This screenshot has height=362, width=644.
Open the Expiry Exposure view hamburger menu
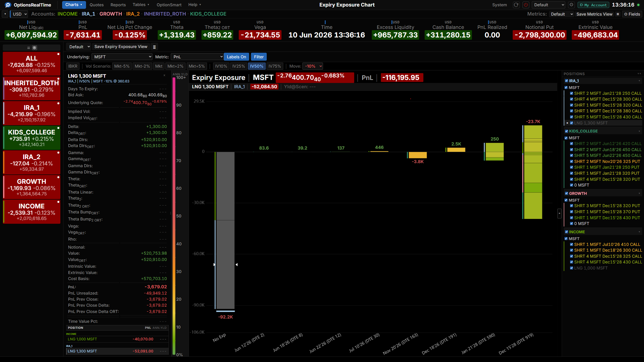(x=154, y=47)
